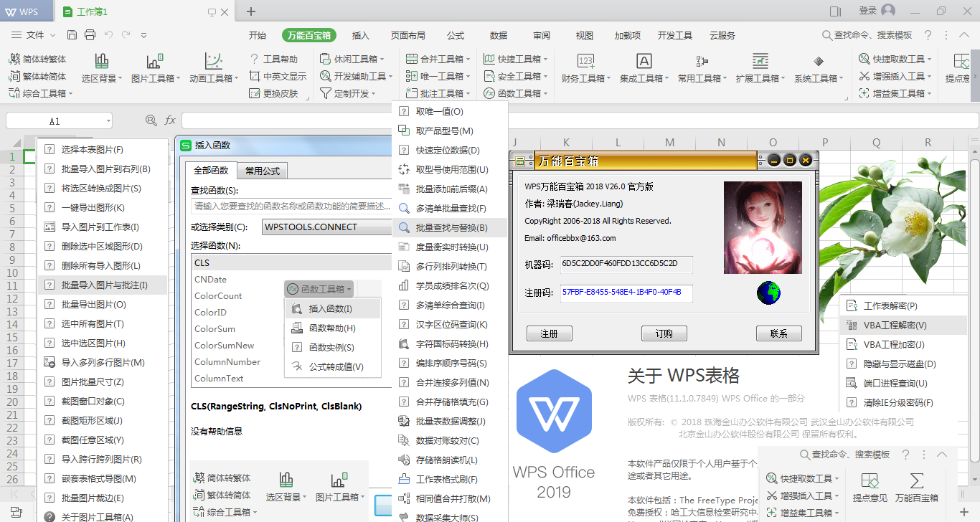Image resolution: width=980 pixels, height=522 pixels.
Task: Open new tab with plus icon
Action: 251,11
